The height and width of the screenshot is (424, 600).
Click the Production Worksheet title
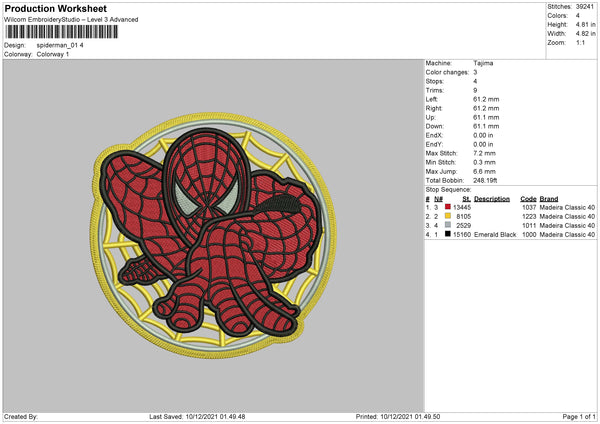coord(55,8)
